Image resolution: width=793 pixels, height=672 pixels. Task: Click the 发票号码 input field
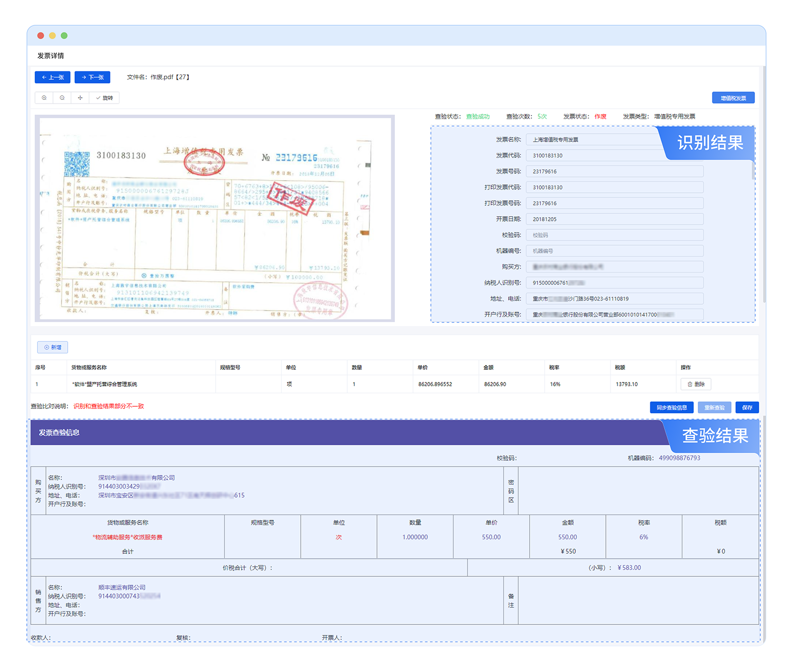click(615, 171)
